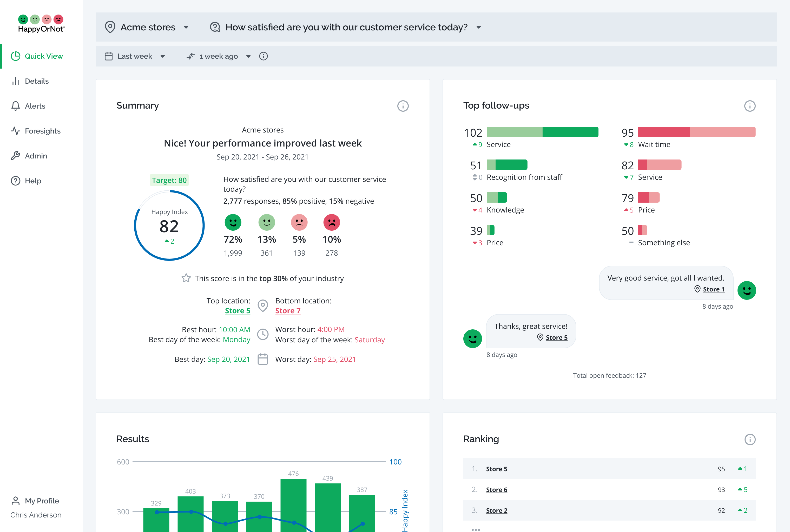Click info icon next to comparison period

(x=263, y=56)
